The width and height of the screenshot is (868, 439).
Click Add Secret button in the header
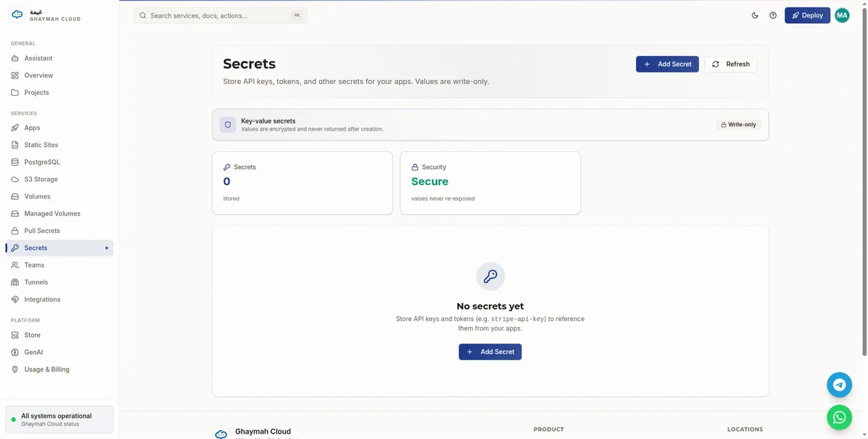click(667, 64)
